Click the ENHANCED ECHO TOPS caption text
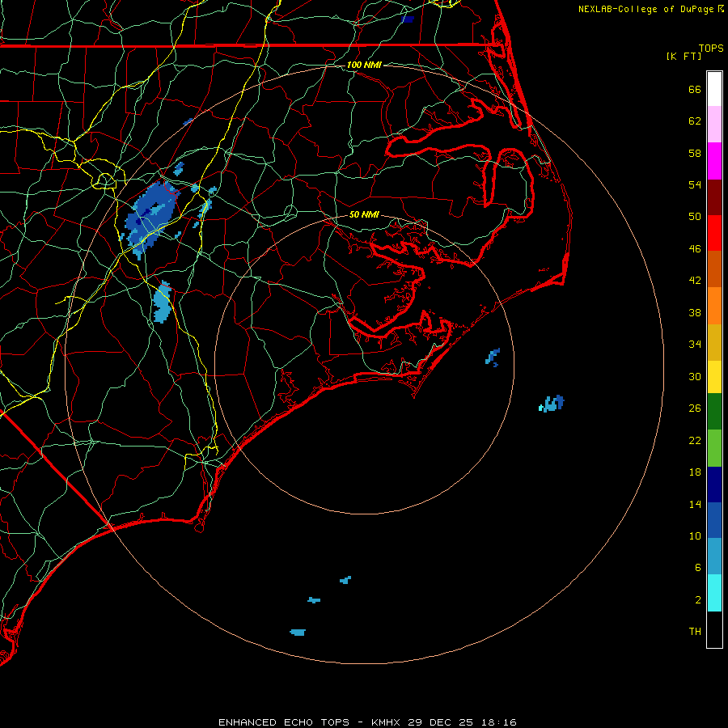 pyautogui.click(x=284, y=722)
